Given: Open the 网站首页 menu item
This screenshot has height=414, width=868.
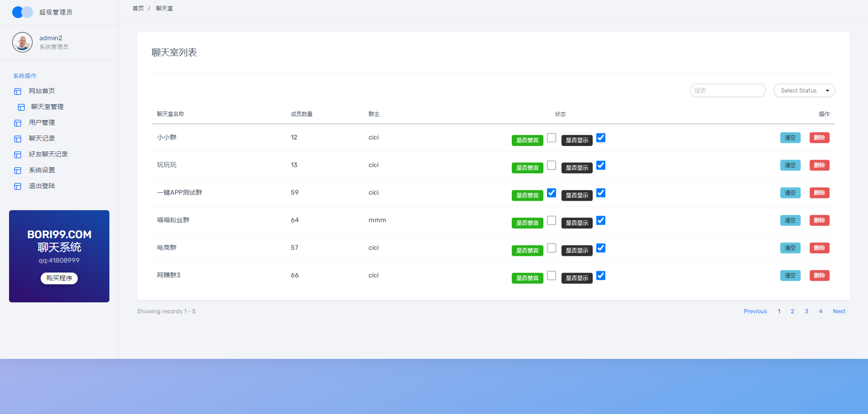Looking at the screenshot, I should click(42, 91).
